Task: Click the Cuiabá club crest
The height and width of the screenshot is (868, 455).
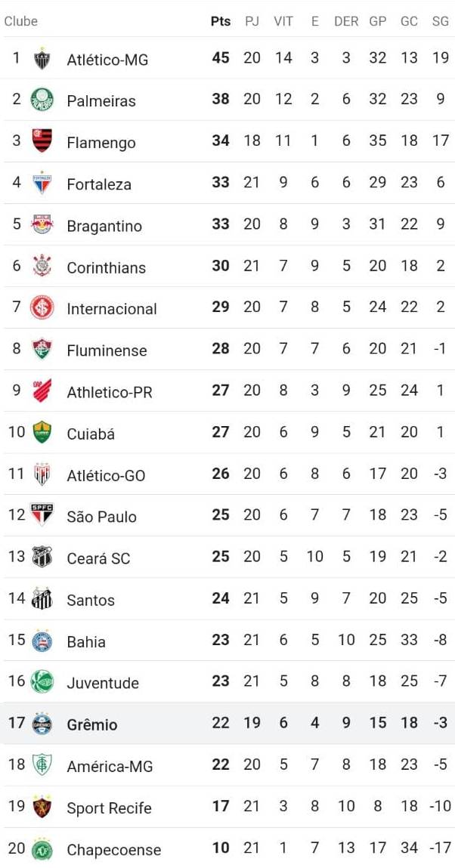Action: (x=42, y=433)
